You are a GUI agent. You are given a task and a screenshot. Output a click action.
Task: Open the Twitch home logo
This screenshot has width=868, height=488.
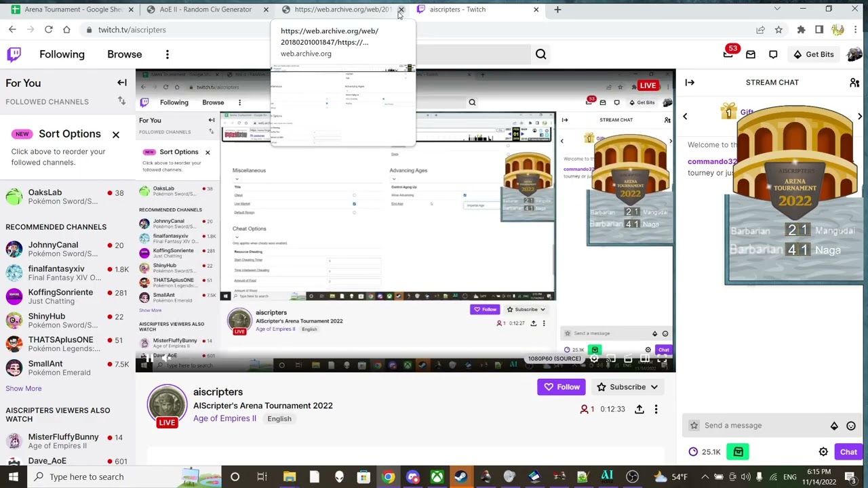pyautogui.click(x=14, y=54)
